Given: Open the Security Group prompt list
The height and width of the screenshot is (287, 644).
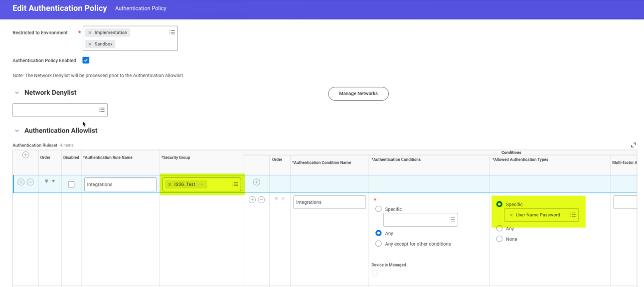Looking at the screenshot, I should (x=235, y=184).
